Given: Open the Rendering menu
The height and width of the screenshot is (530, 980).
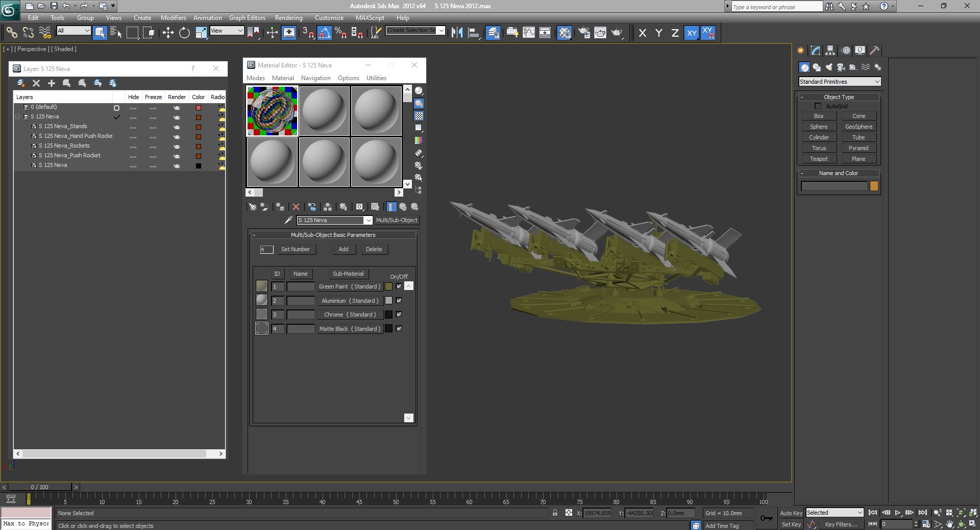Looking at the screenshot, I should (288, 17).
